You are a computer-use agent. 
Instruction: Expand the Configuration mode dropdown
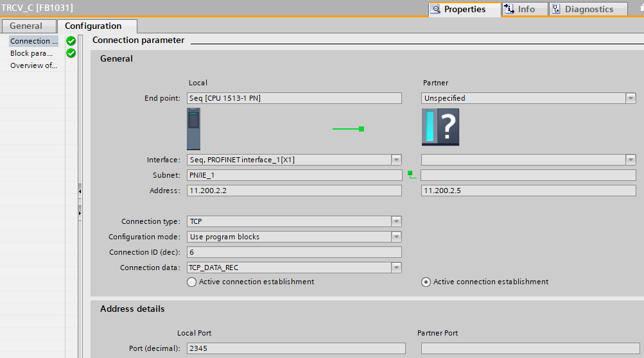coord(396,237)
